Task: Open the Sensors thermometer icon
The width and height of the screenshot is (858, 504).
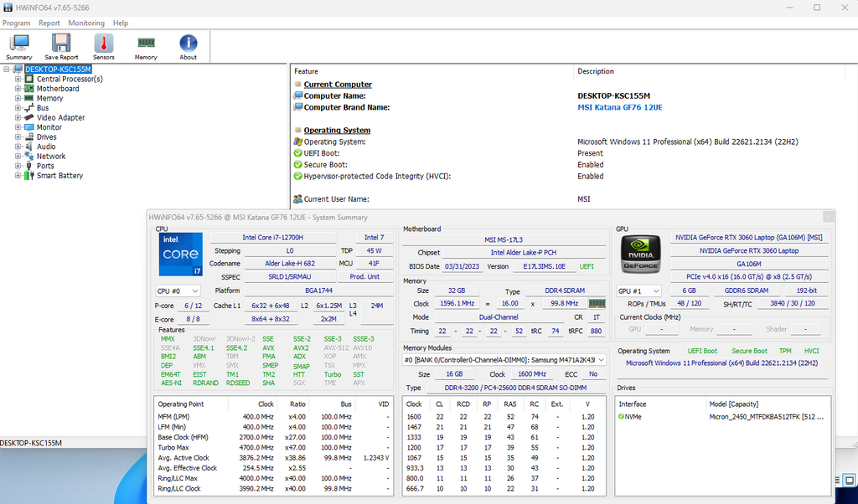Action: click(x=103, y=46)
